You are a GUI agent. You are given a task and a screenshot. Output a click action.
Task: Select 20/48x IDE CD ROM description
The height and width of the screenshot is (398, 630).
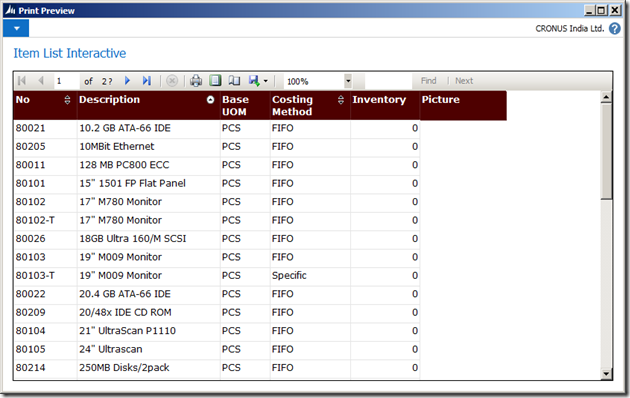pyautogui.click(x=125, y=312)
